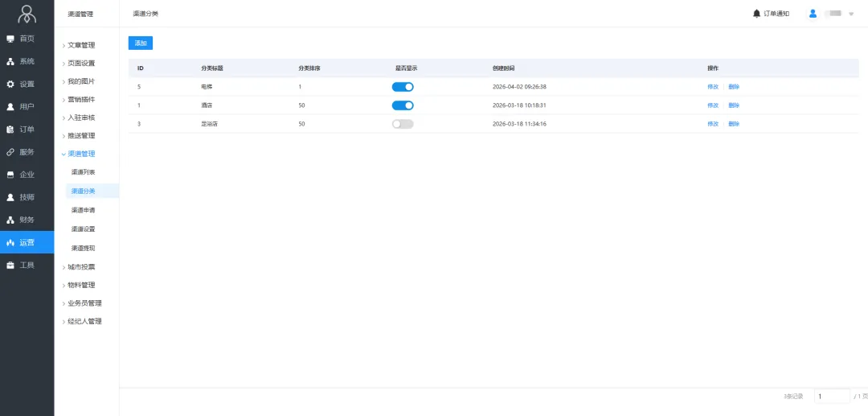Open settings via the gear icon
The width and height of the screenshot is (868, 416).
tap(10, 84)
